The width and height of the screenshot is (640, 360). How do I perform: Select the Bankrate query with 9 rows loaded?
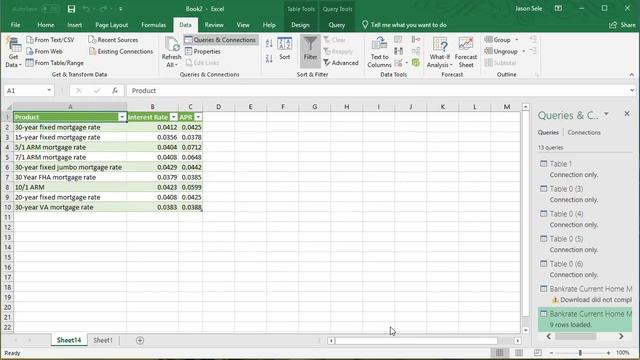(585, 319)
